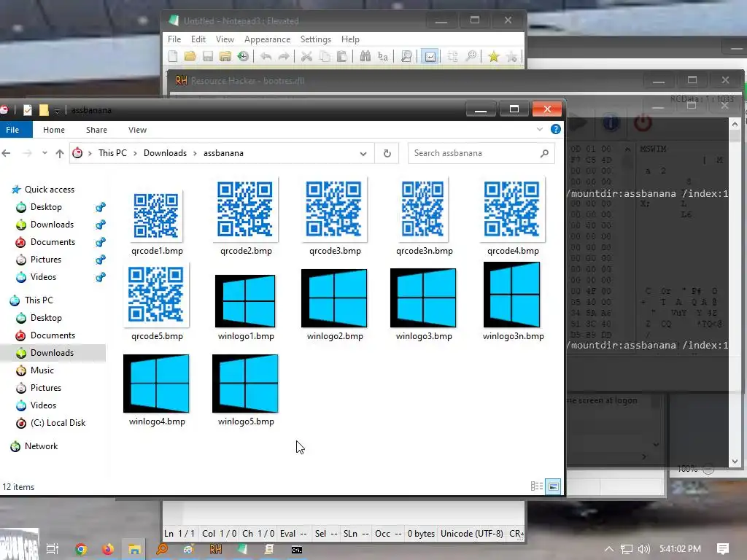Image resolution: width=747 pixels, height=560 pixels.
Task: Open Quick access in navigation pane
Action: [50, 189]
